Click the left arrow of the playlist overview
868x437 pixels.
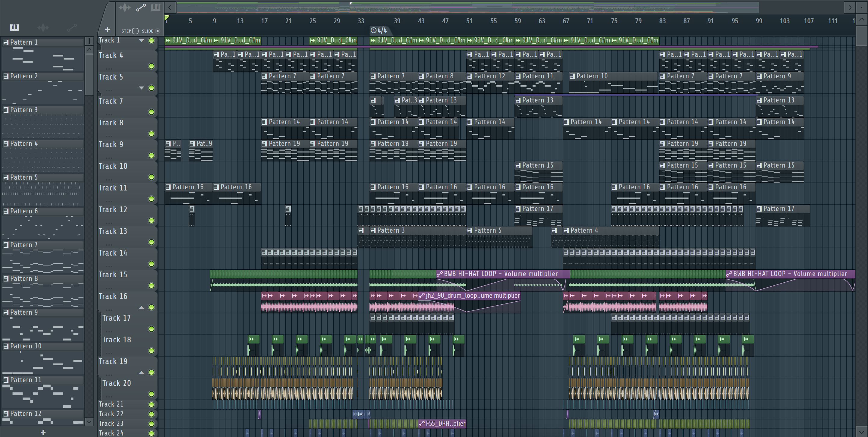point(170,7)
